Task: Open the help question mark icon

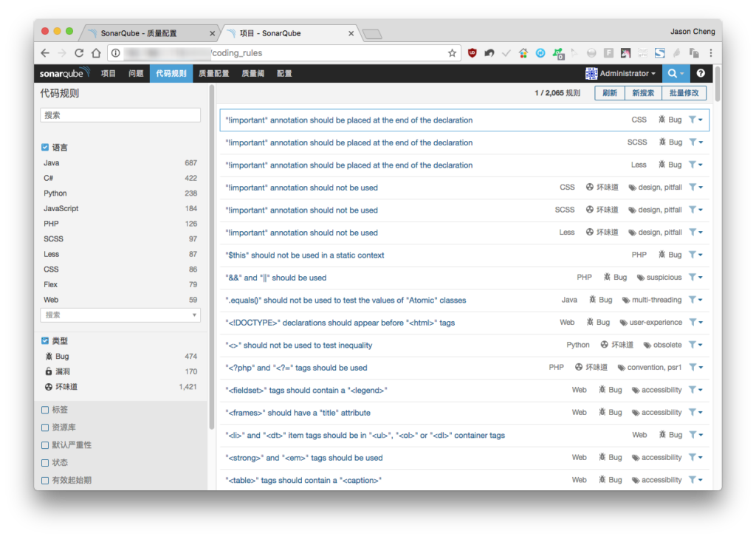Action: (701, 73)
